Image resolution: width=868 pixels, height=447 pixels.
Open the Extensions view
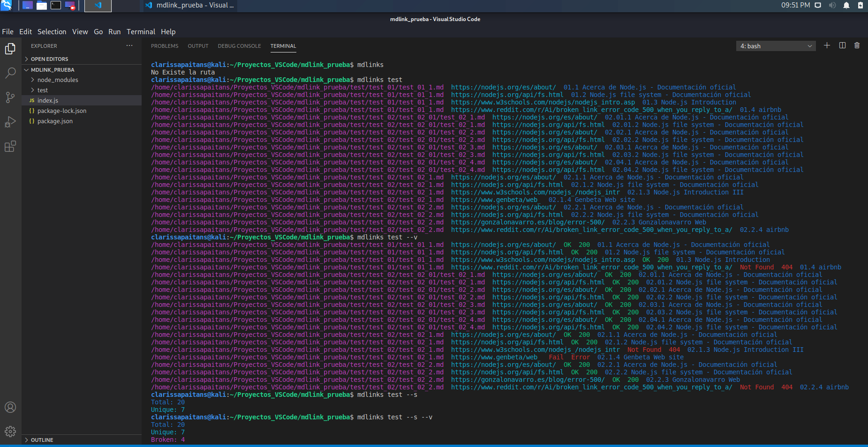[10, 146]
